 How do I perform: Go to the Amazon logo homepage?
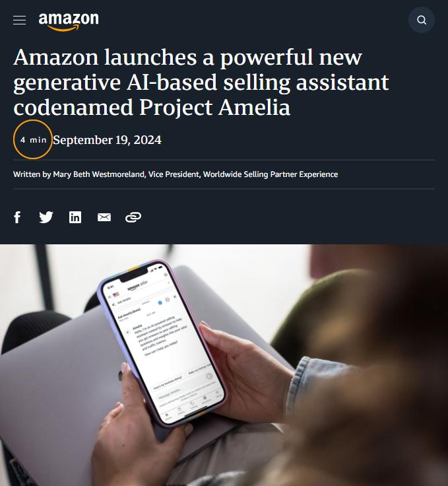(69, 21)
